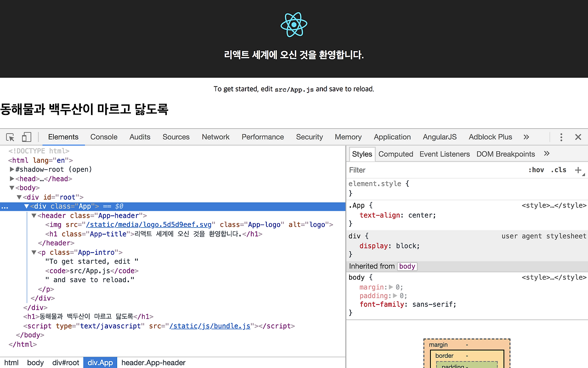This screenshot has height=368, width=588.
Task: Switch to the Elements tab
Action: coord(63,137)
